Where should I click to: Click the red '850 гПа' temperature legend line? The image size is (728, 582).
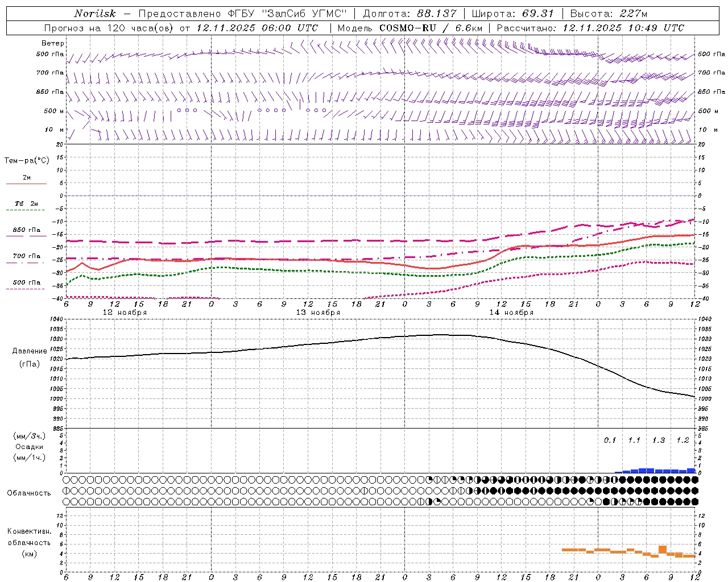26,236
